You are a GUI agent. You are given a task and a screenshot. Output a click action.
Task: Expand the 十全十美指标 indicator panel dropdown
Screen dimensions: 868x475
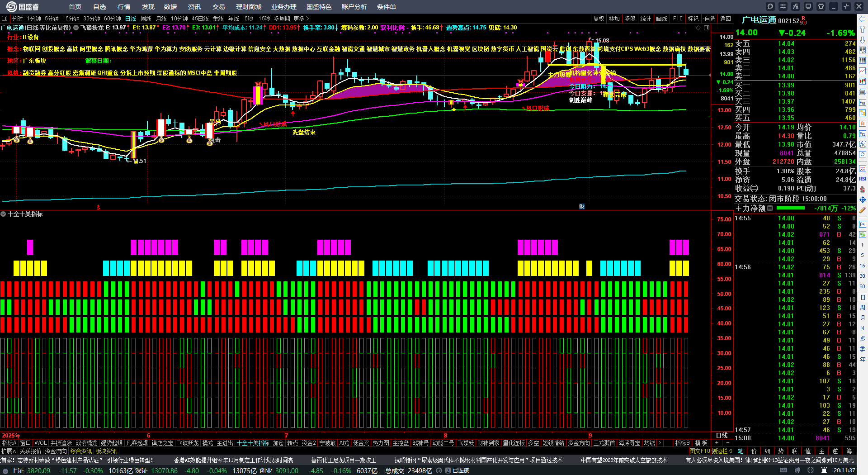pos(3,214)
